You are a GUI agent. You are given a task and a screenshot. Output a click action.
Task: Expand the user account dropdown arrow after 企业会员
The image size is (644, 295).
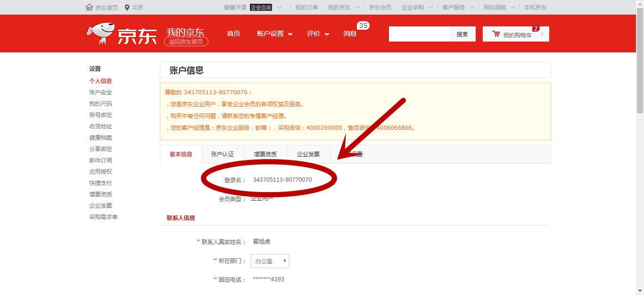(280, 8)
